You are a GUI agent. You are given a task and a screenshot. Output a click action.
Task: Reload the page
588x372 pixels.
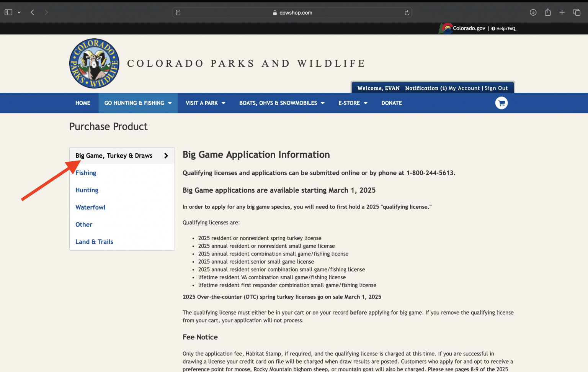407,12
